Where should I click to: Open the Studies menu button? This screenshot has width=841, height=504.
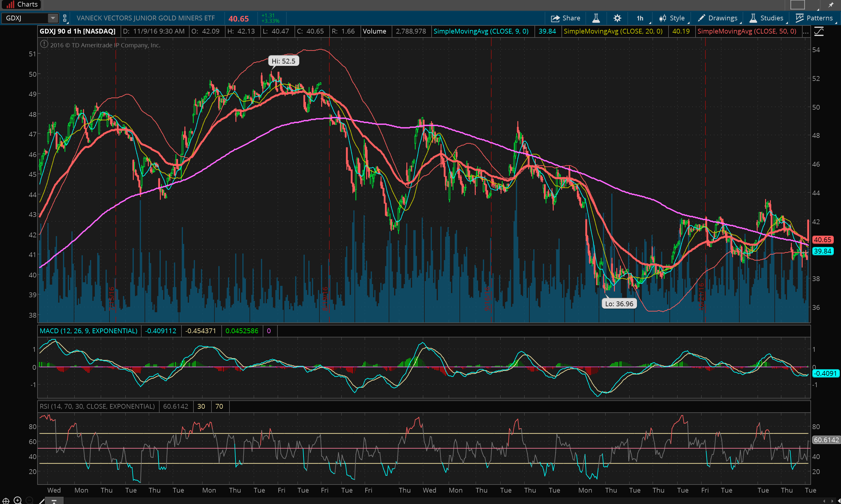(766, 18)
